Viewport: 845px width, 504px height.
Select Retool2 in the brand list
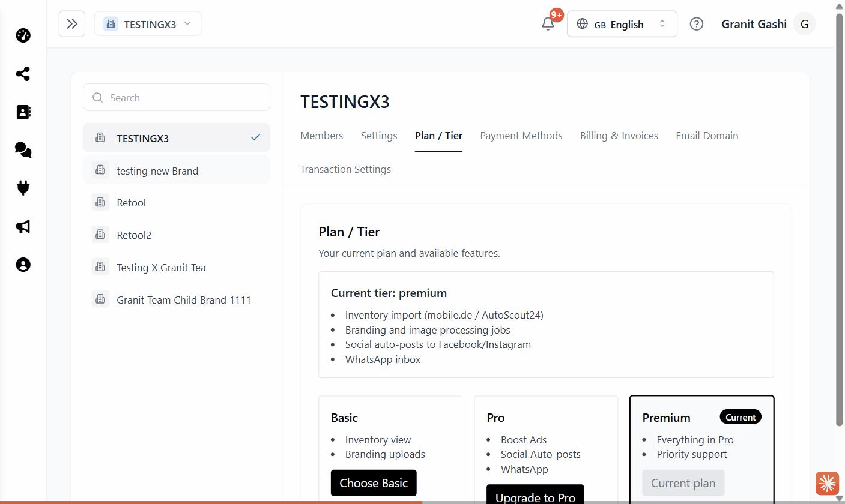click(177, 235)
